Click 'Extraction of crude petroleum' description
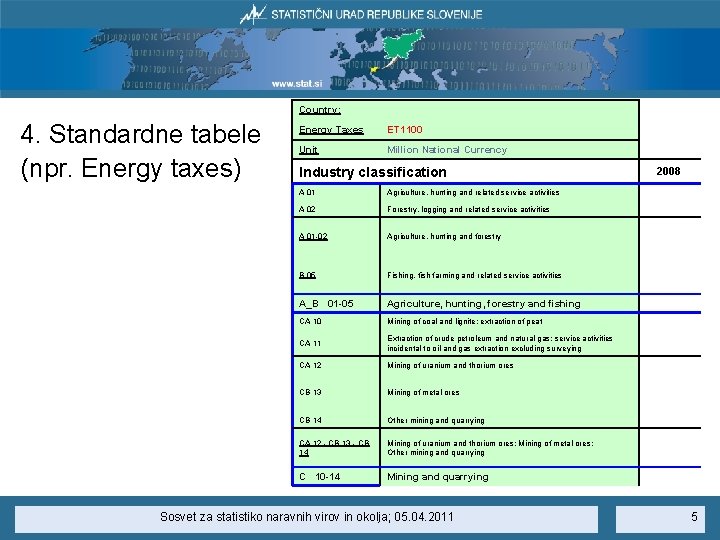Viewport: 720px width, 540px height. coord(500,343)
